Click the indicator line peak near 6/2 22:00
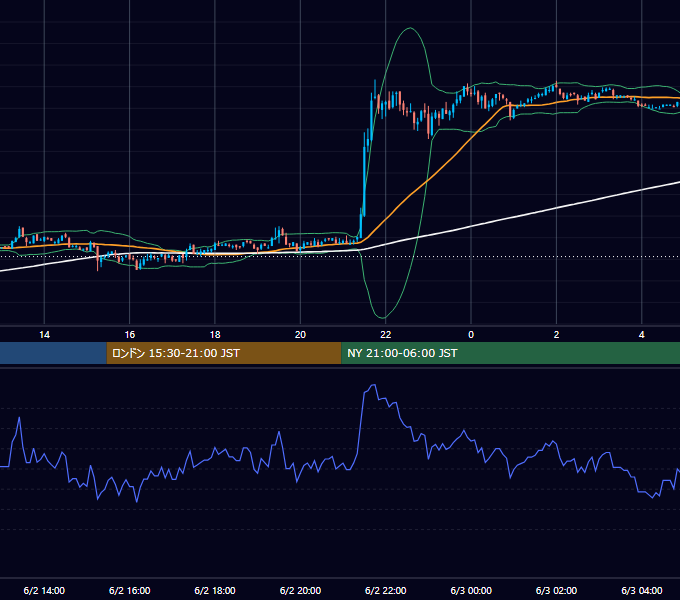 tap(372, 385)
